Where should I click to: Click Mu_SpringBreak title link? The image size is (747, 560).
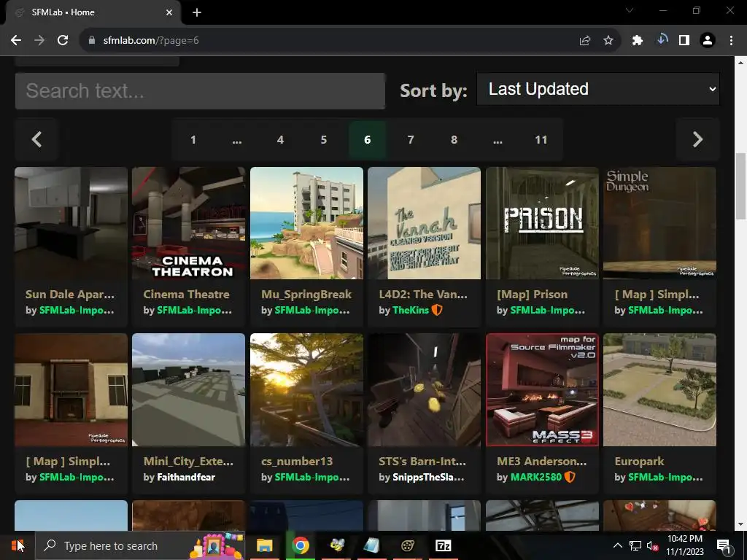coord(306,295)
